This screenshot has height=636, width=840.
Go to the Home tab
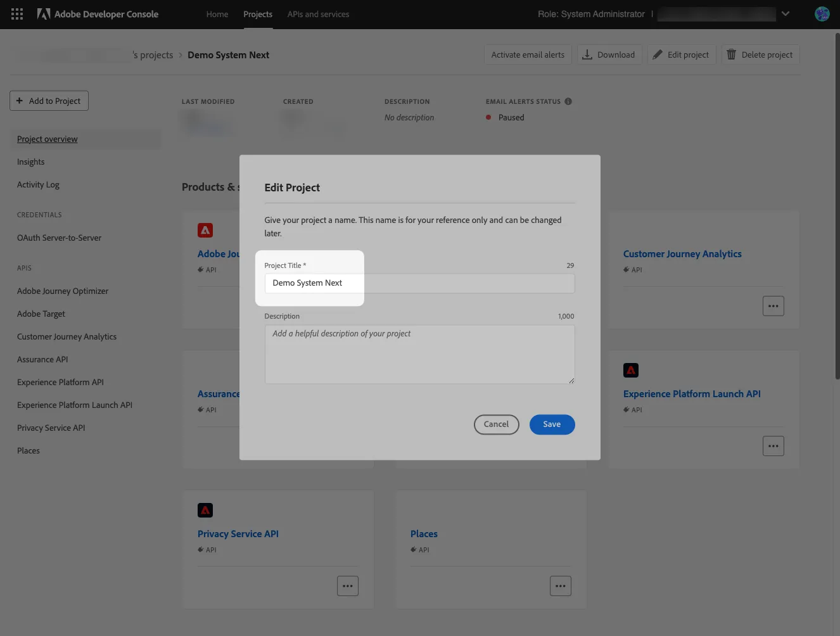[x=217, y=14]
